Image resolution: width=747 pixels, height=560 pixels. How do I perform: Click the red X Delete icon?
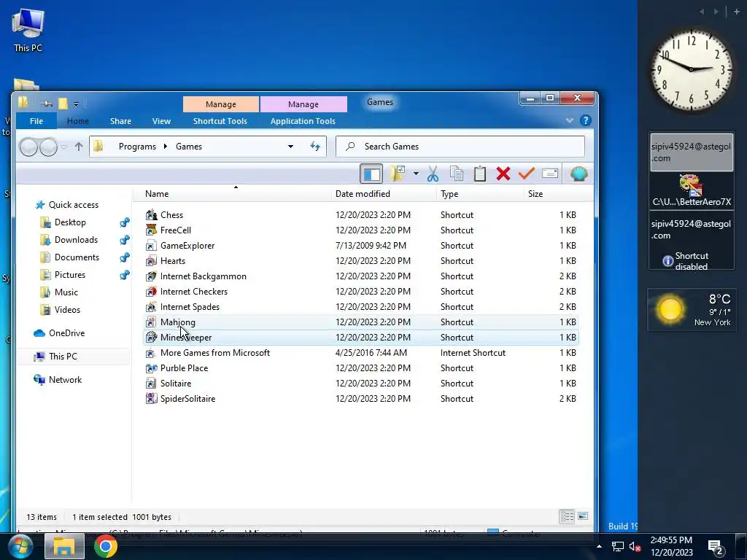point(503,174)
